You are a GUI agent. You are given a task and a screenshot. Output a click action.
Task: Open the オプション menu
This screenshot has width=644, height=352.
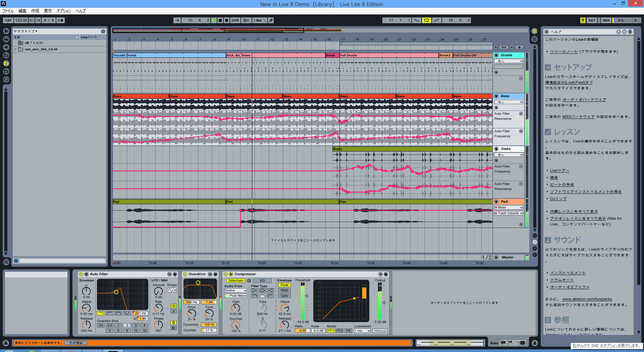point(64,11)
